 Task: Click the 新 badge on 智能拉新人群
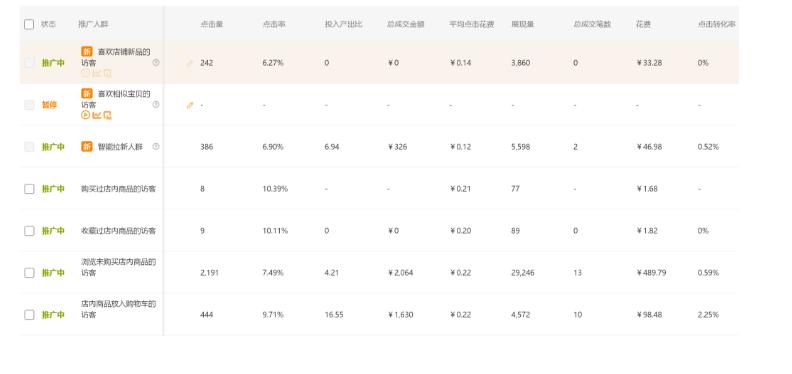[x=87, y=147]
